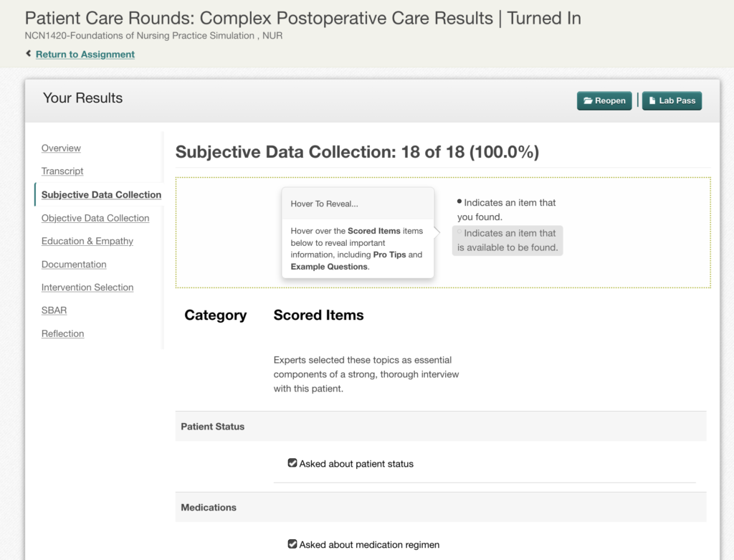Open Intervention Selection results
This screenshot has width=734, height=560.
[x=87, y=288]
